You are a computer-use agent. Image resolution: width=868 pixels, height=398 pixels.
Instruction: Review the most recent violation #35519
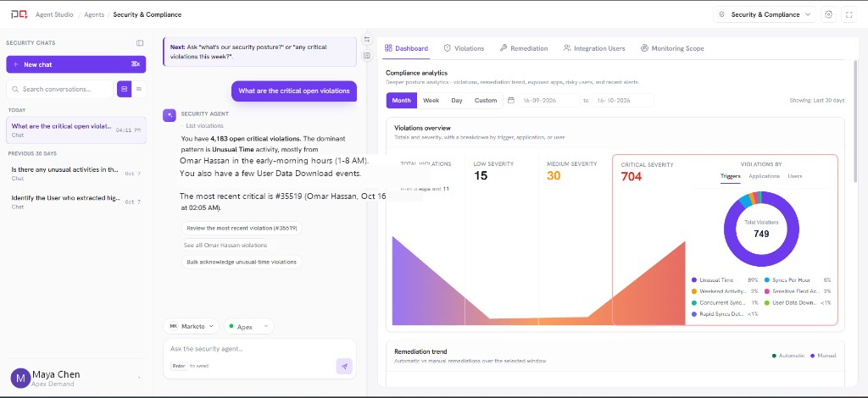tap(242, 228)
